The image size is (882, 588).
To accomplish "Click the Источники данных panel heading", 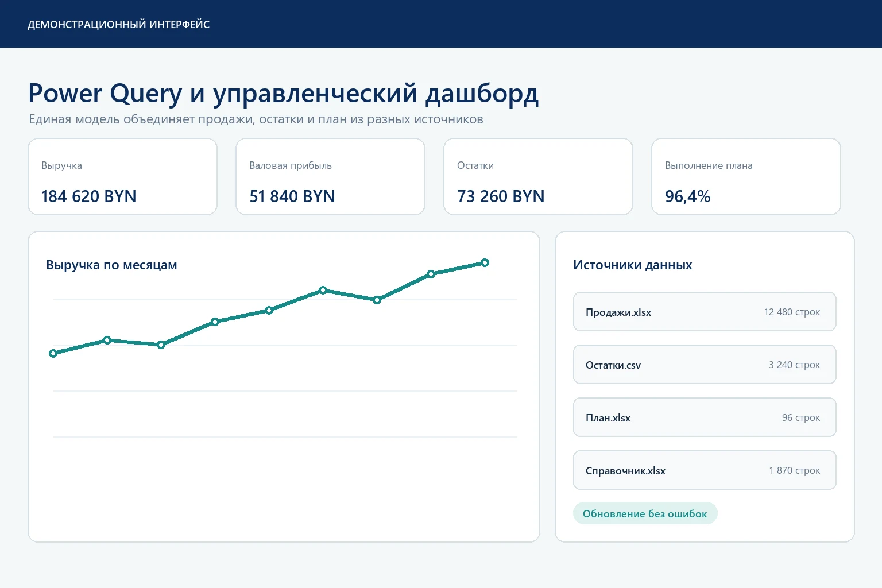I will (633, 265).
